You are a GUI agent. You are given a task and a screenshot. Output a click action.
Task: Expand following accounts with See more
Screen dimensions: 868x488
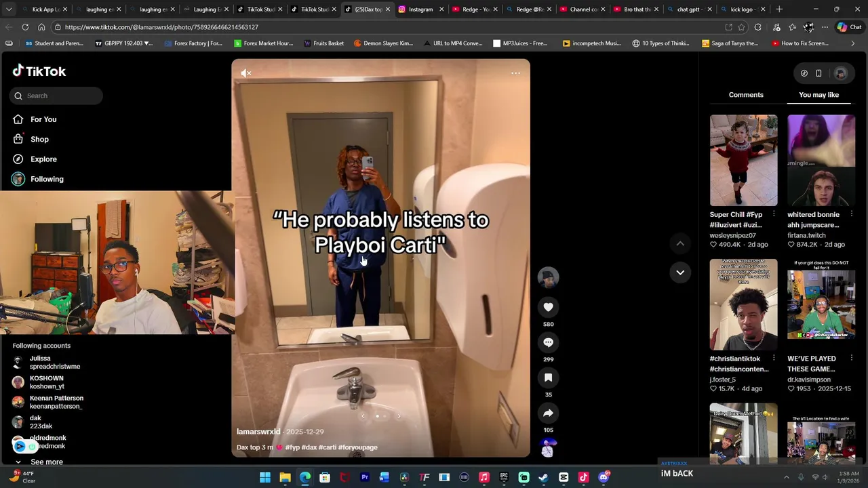coord(39,462)
